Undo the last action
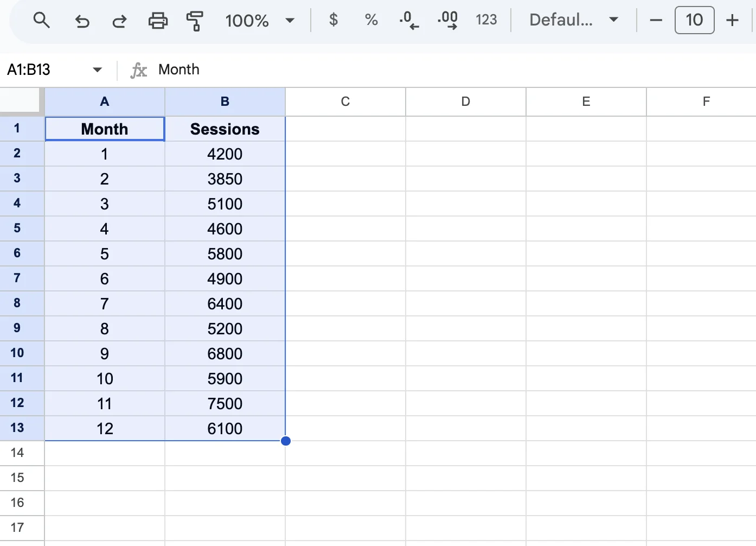 pyautogui.click(x=81, y=20)
